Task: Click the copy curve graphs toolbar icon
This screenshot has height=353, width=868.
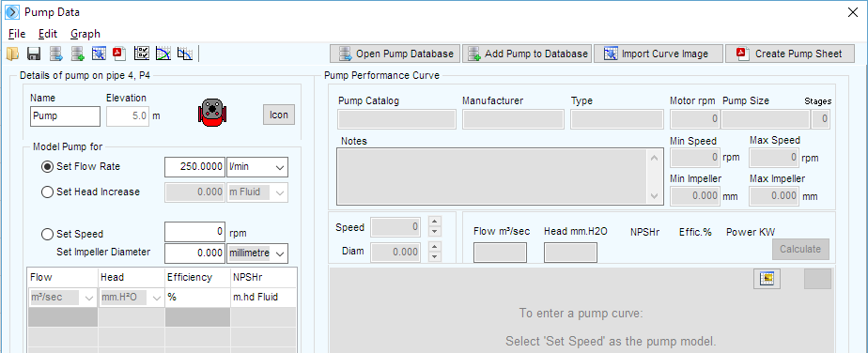Action: [184, 54]
